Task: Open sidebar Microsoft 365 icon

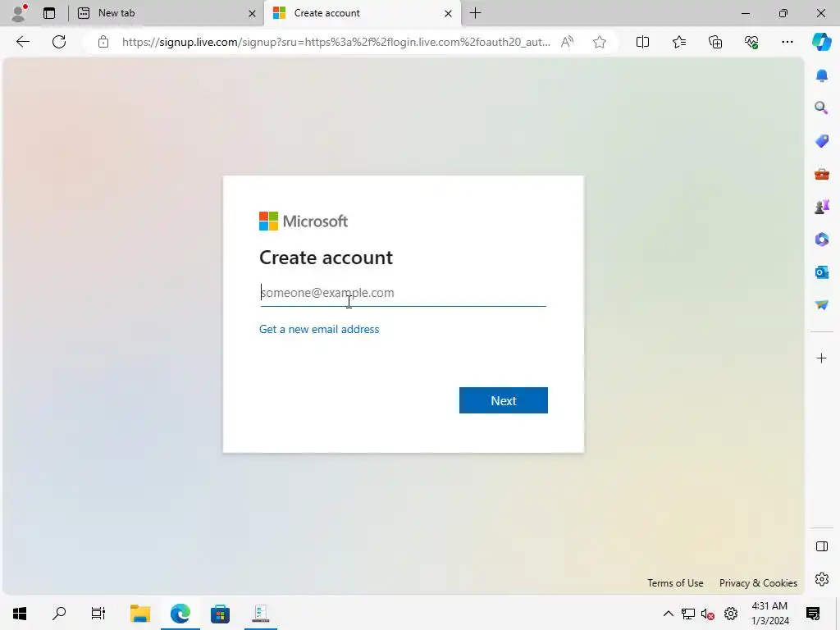Action: [822, 240]
